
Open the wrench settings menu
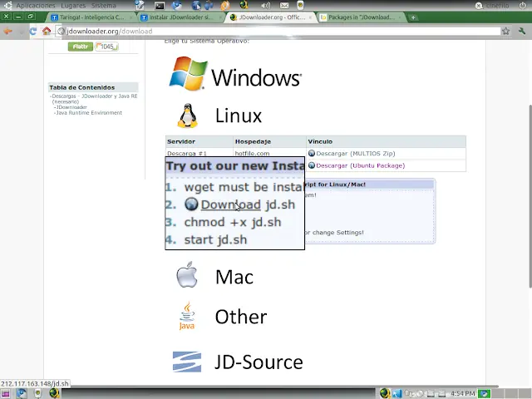coord(522,32)
